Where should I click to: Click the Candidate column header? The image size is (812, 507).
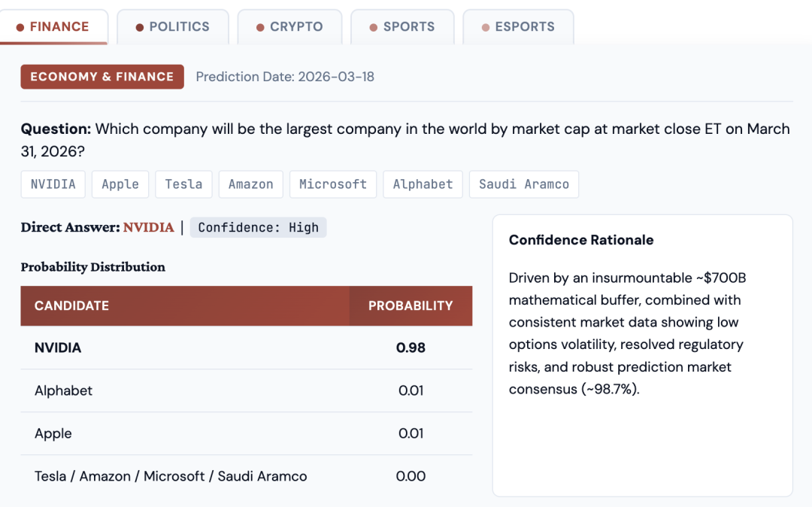pos(71,305)
